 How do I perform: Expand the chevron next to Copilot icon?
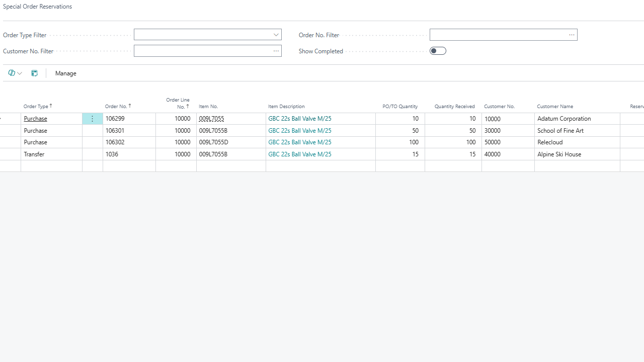(20, 73)
